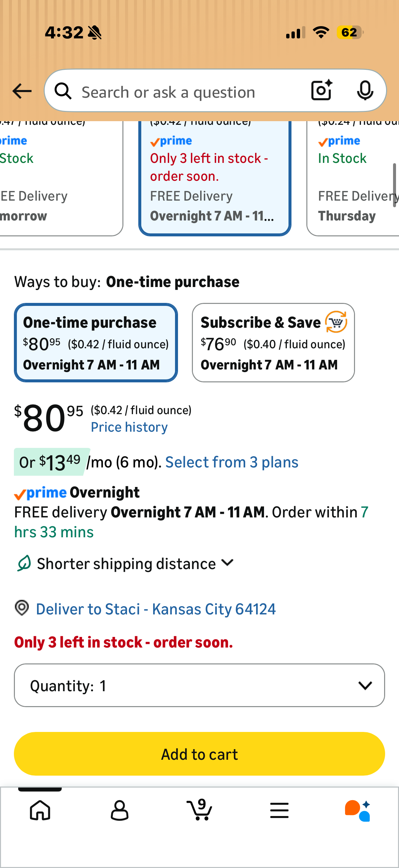Open the account profile icon
The image size is (399, 868).
point(119,810)
